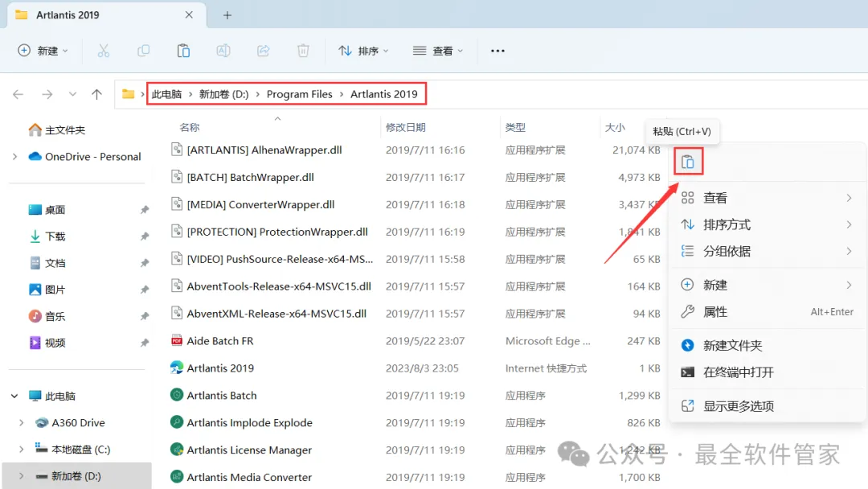Click the Share icon in toolbar
868x489 pixels.
coord(263,51)
